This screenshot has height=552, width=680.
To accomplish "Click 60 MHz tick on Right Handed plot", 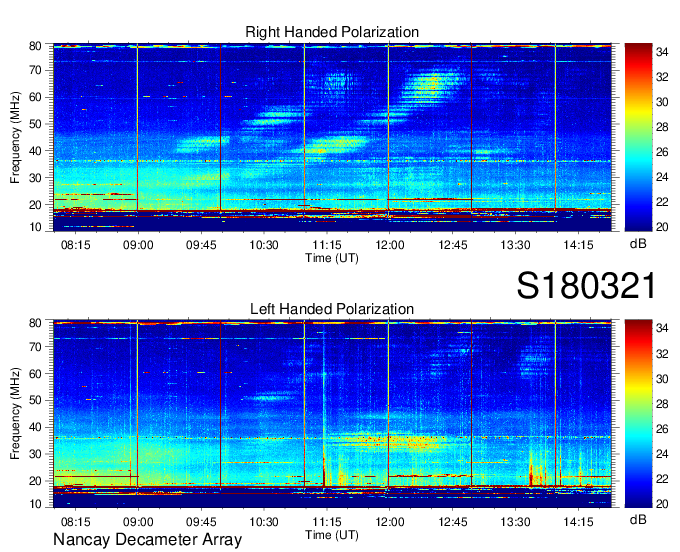I will [x=35, y=97].
